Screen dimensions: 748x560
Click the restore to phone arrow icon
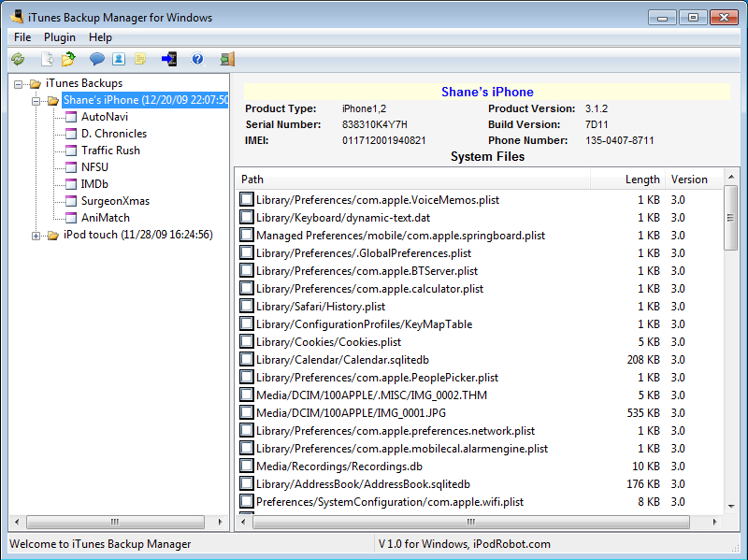tap(169, 59)
